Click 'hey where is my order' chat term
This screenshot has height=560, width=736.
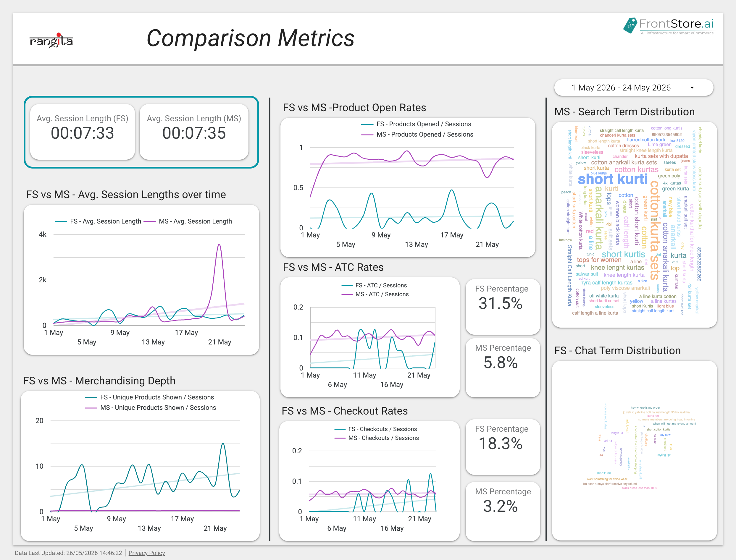click(x=645, y=407)
